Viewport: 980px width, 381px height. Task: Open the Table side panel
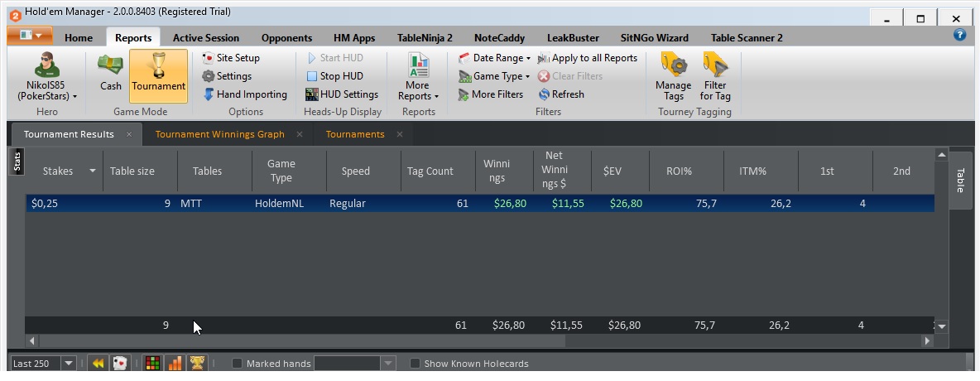[x=961, y=181]
